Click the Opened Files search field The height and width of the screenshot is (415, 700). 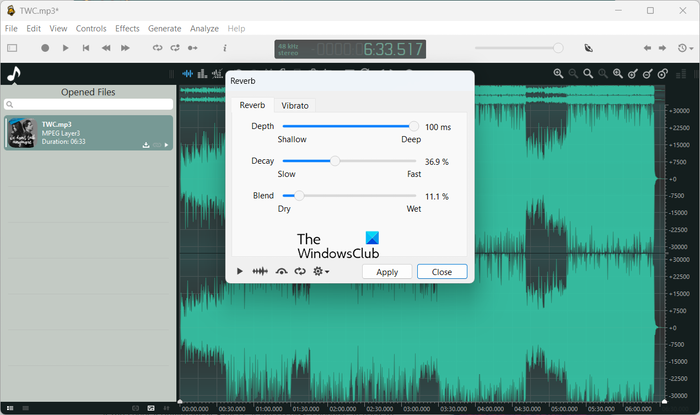(87, 105)
